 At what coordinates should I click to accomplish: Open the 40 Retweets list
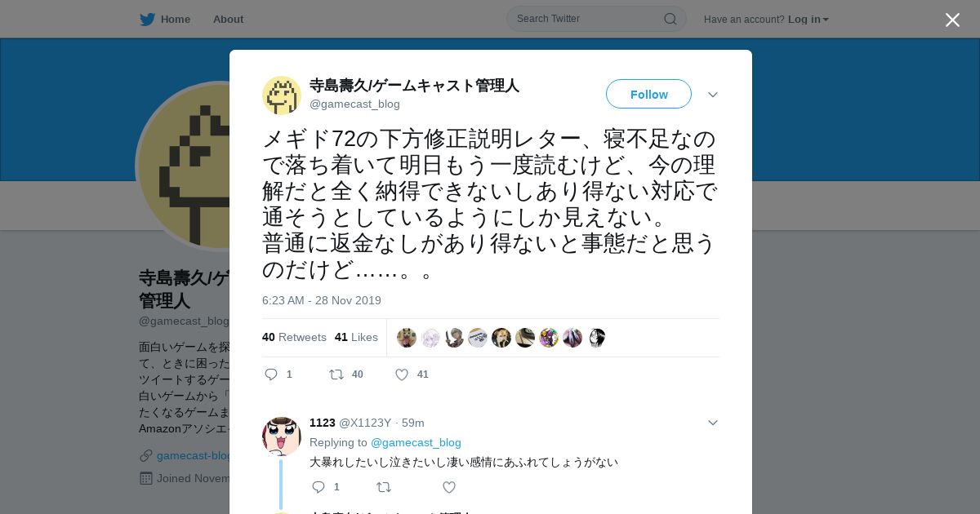[294, 337]
